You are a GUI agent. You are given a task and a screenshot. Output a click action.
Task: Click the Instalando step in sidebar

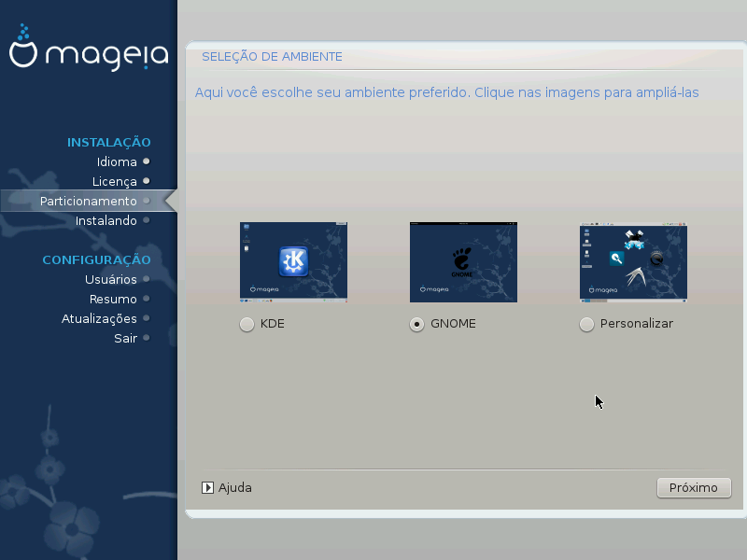tap(106, 220)
